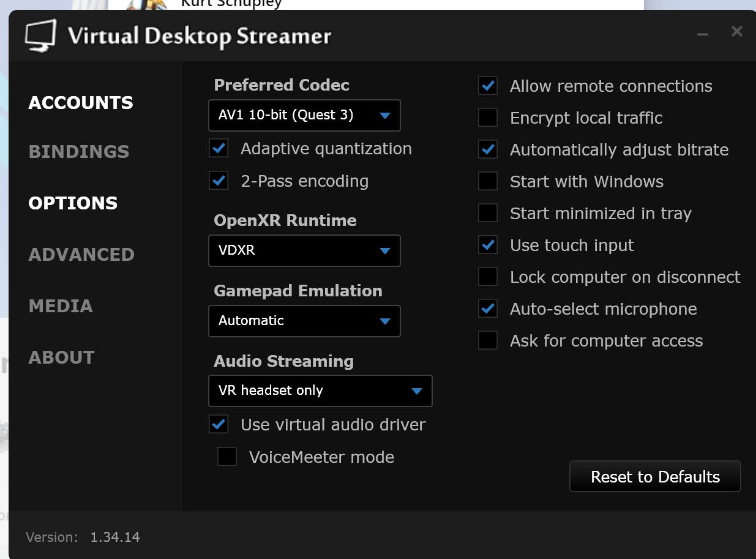This screenshot has width=756, height=559.
Task: Disable Adaptive quantization checkbox
Action: (219, 148)
